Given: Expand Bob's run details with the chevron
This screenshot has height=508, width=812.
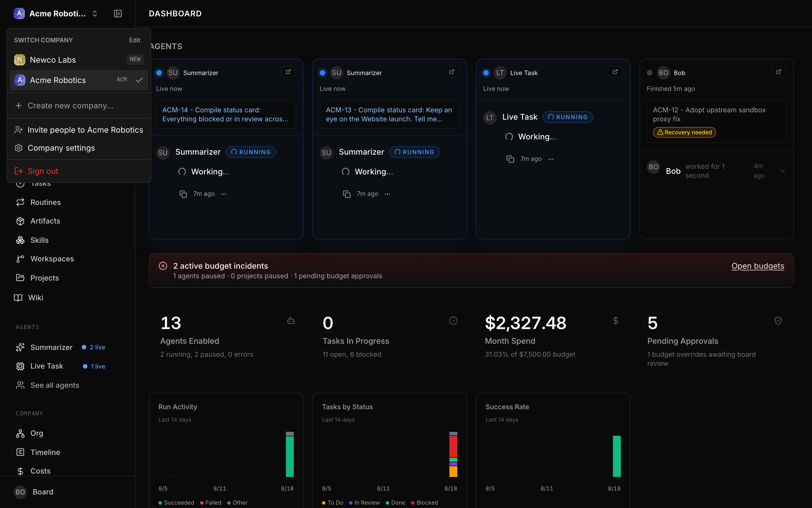Looking at the screenshot, I should tap(782, 171).
